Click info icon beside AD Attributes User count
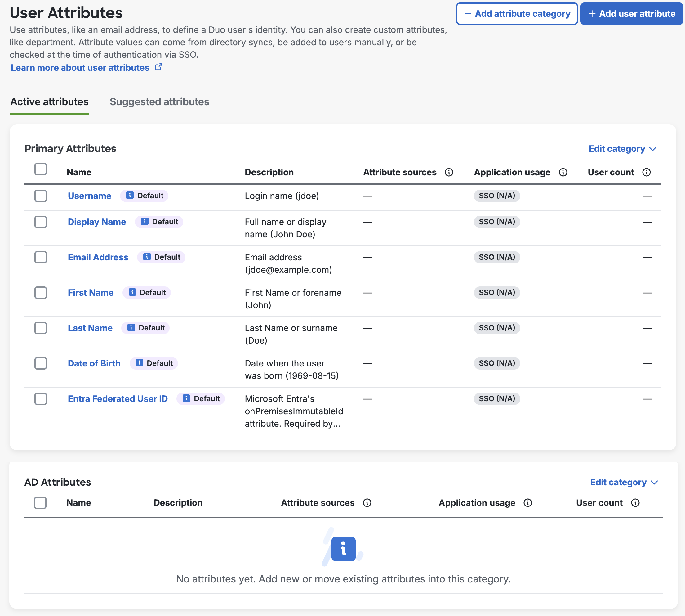The height and width of the screenshot is (616, 685). point(636,503)
